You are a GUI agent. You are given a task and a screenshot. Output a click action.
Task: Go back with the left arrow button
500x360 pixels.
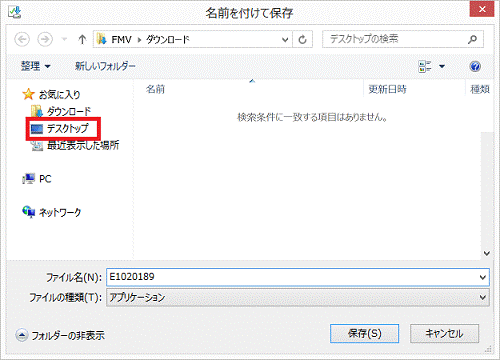point(22,40)
